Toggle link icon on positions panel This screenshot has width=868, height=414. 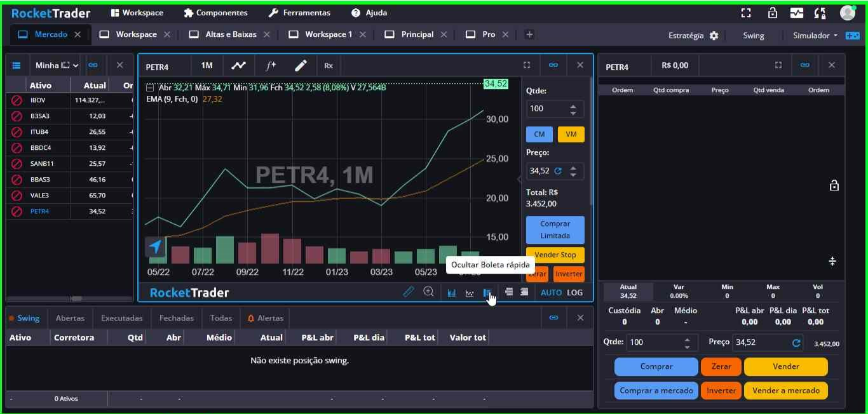553,317
